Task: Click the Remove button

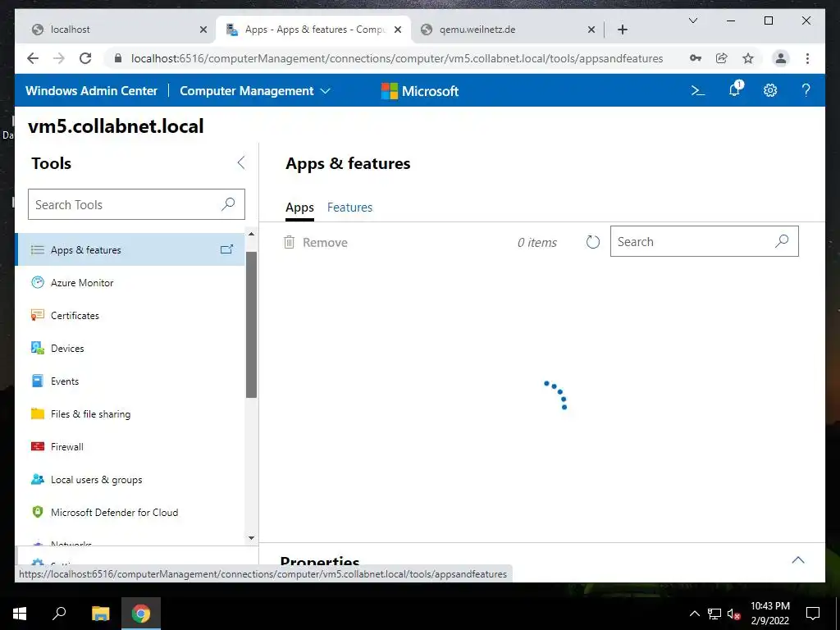Action: pos(316,242)
